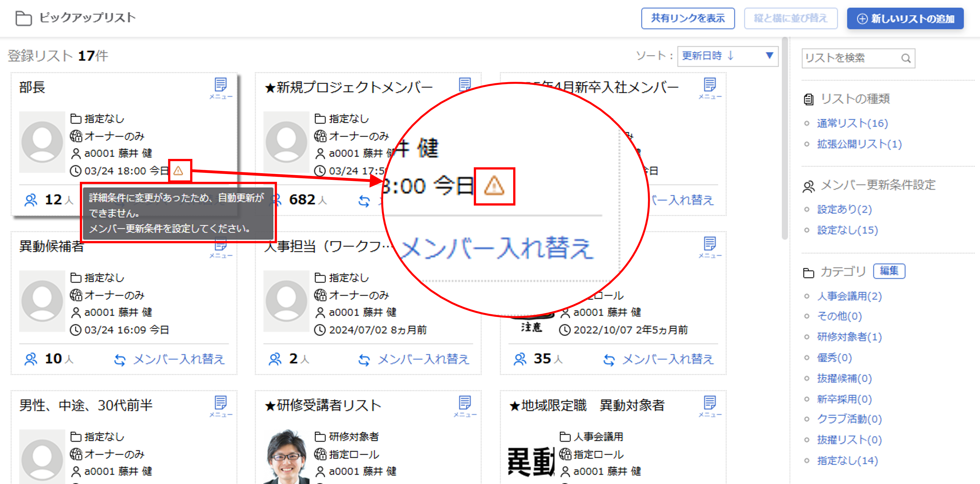980x484 pixels.
Task: Click member count icon on 35人 card
Action: point(520,359)
